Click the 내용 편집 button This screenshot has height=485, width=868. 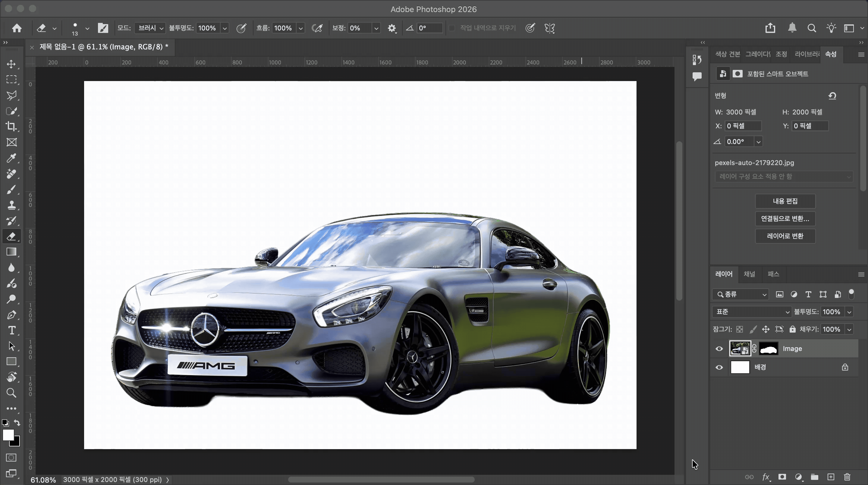(x=785, y=201)
